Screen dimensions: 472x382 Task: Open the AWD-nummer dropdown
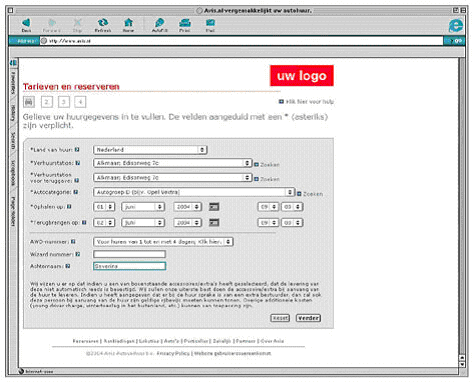click(163, 242)
